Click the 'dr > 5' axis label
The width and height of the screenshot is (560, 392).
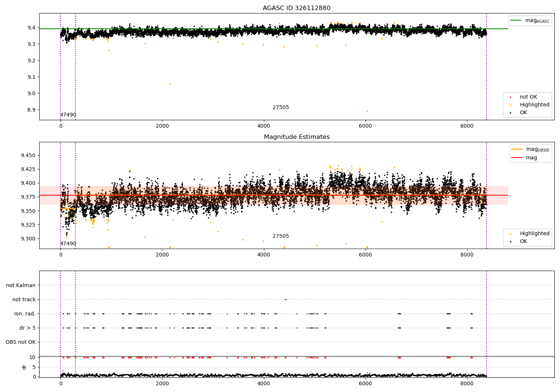[x=28, y=328]
